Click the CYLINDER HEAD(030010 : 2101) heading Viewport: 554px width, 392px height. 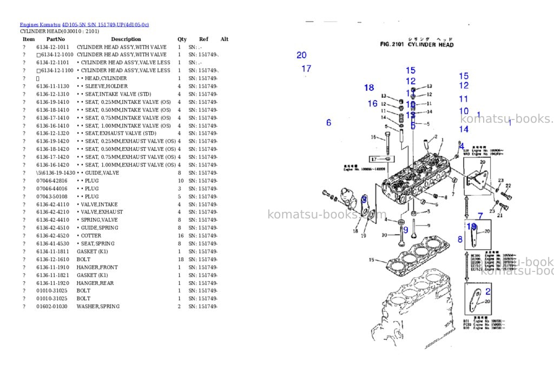pos(60,31)
